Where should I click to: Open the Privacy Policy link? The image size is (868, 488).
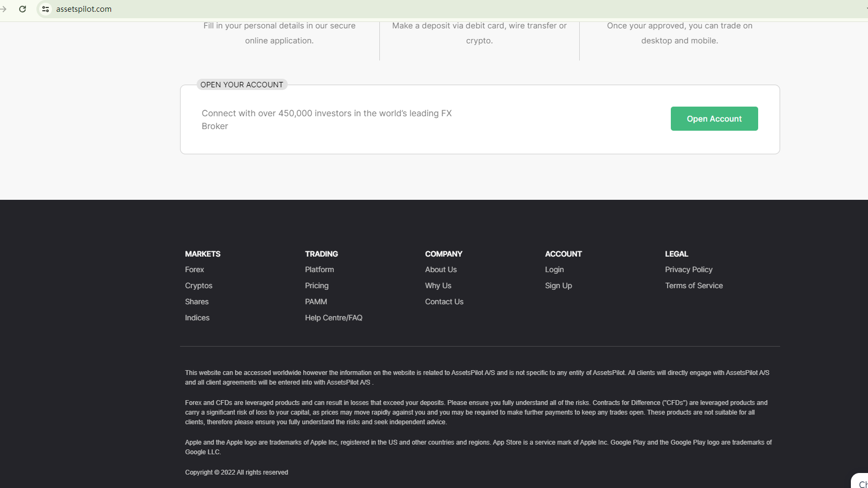click(689, 269)
